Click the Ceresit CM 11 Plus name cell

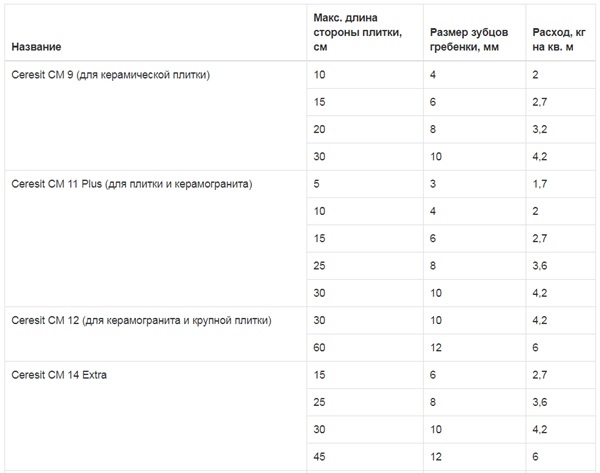(132, 184)
